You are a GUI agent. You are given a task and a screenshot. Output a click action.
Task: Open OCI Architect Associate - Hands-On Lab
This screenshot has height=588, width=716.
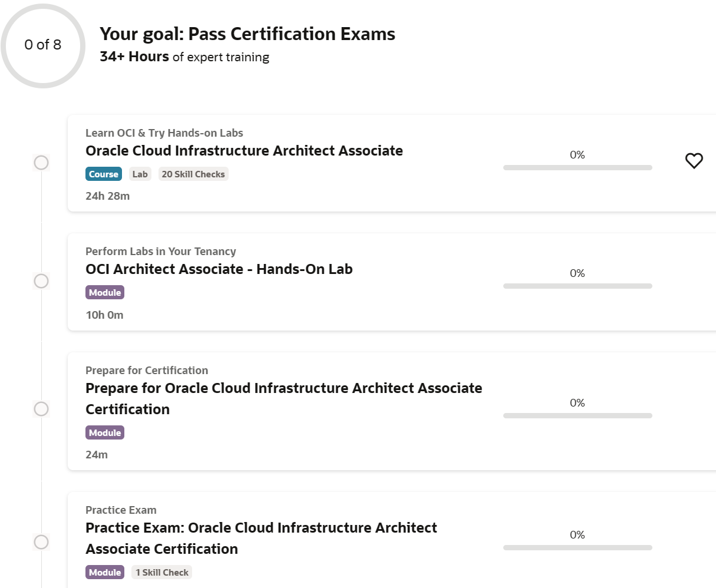point(219,269)
